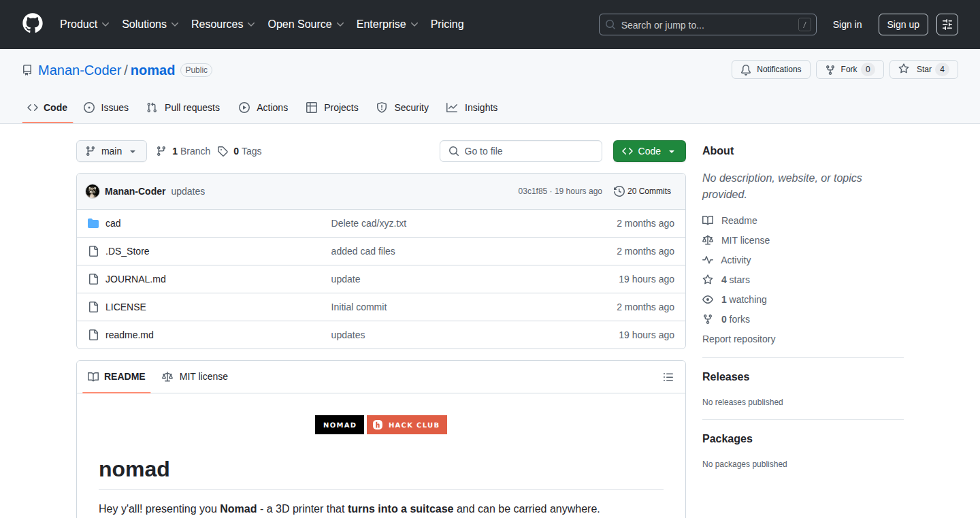Viewport: 980px width, 518px height.
Task: Expand the Open Source menu
Action: click(306, 25)
